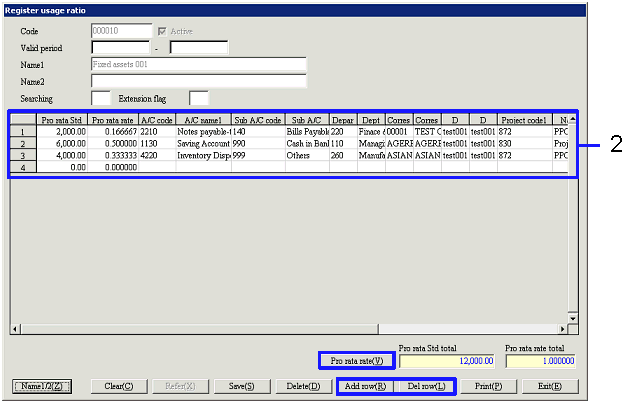This screenshot has width=634, height=403.
Task: Click the Exit(E) button
Action: [x=548, y=386]
